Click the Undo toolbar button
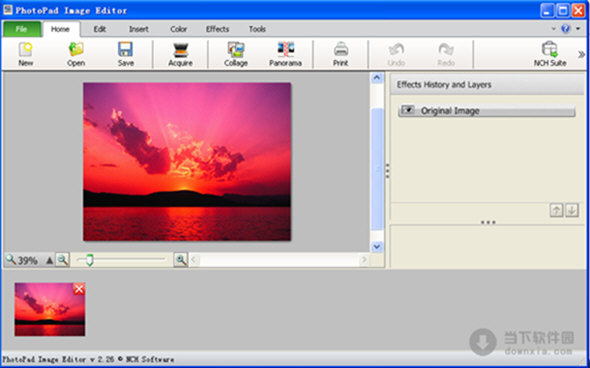This screenshot has height=368, width=590. click(x=396, y=55)
